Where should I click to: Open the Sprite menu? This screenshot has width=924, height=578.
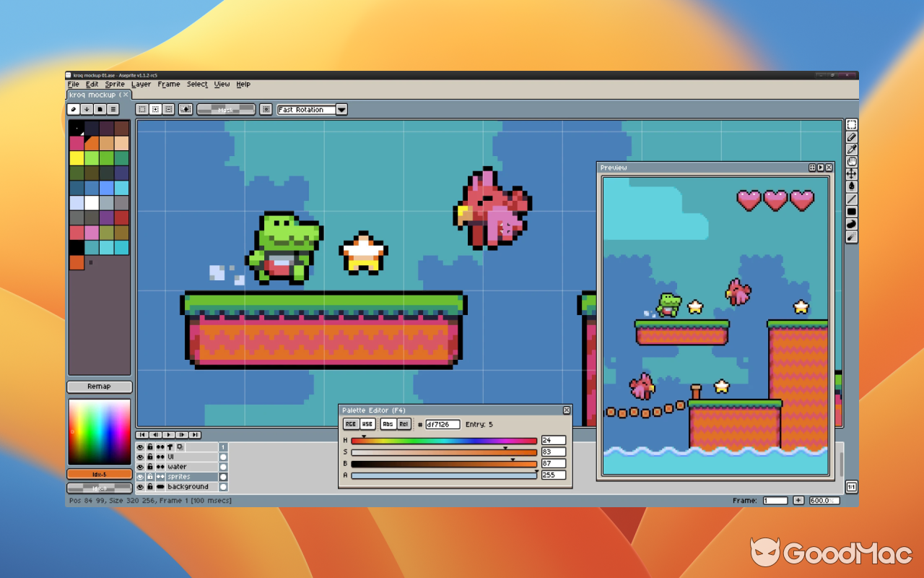pyautogui.click(x=115, y=84)
